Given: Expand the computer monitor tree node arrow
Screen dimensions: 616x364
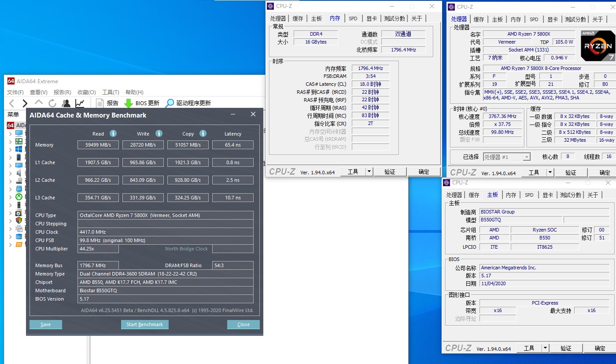Looking at the screenshot, I should [x=11, y=133].
